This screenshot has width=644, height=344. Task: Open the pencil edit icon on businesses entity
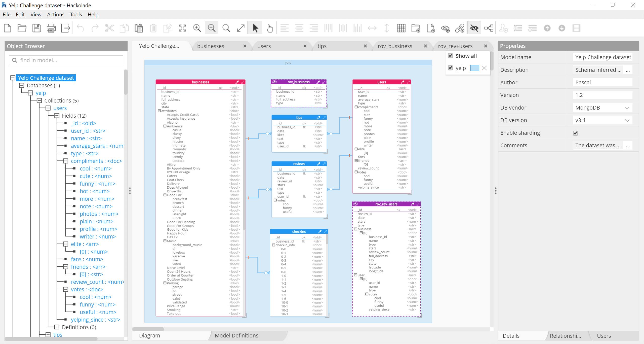237,82
